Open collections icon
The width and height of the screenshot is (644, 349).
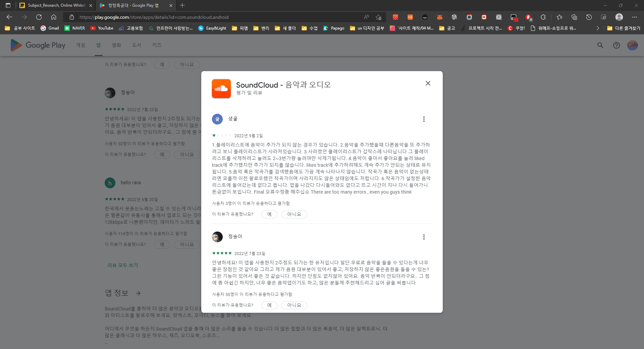(574, 17)
